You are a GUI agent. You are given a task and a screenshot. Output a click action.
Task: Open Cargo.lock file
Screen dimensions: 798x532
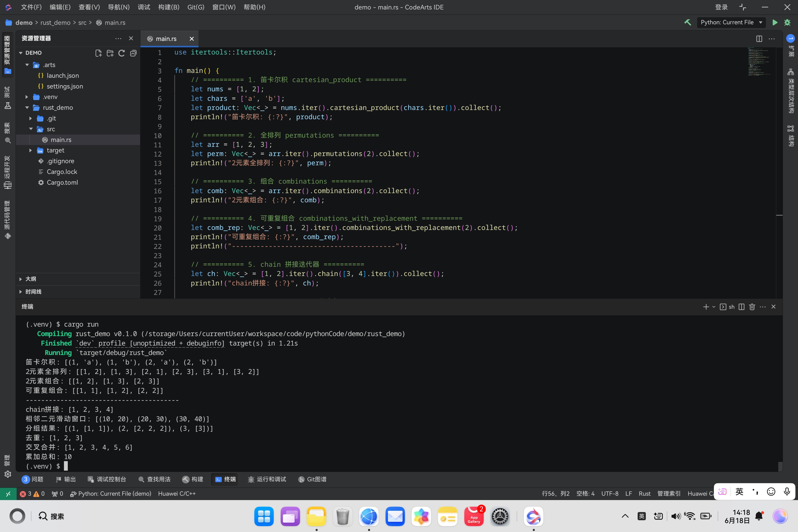62,172
